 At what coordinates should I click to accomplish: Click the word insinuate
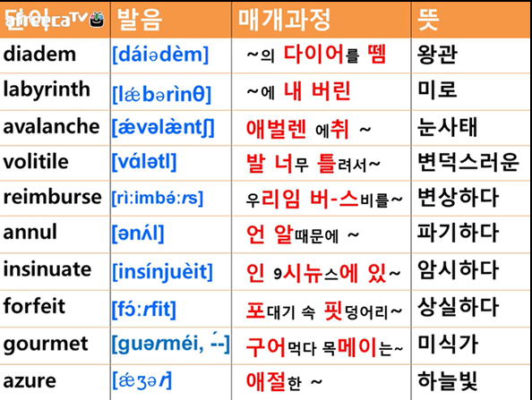47,269
